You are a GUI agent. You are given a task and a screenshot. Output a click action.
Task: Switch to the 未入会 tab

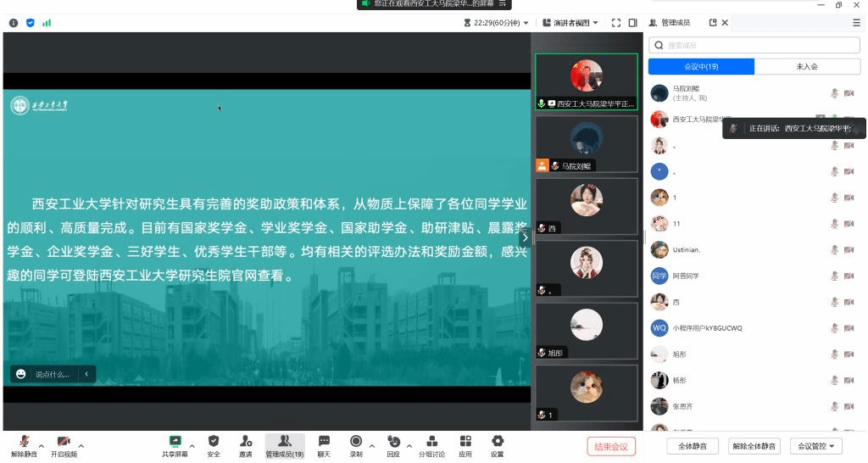click(806, 66)
